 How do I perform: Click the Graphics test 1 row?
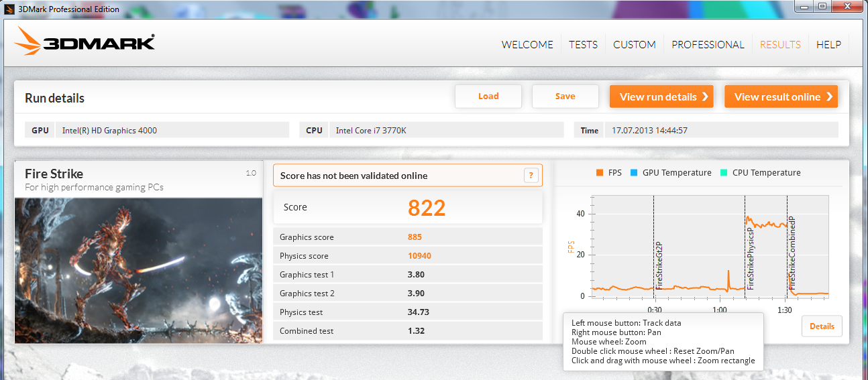point(408,275)
